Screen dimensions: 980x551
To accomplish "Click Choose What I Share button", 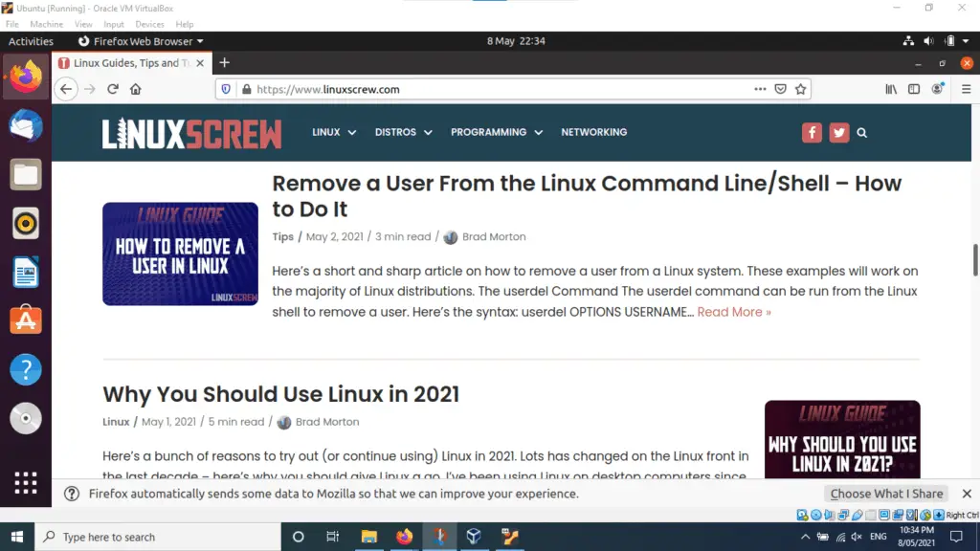I will (886, 494).
